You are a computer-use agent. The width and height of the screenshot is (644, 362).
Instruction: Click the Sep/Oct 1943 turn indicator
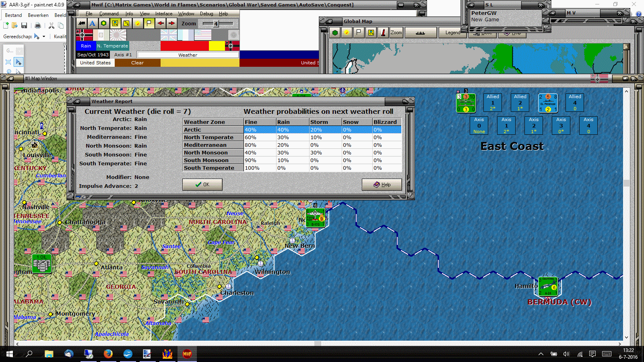(93, 55)
